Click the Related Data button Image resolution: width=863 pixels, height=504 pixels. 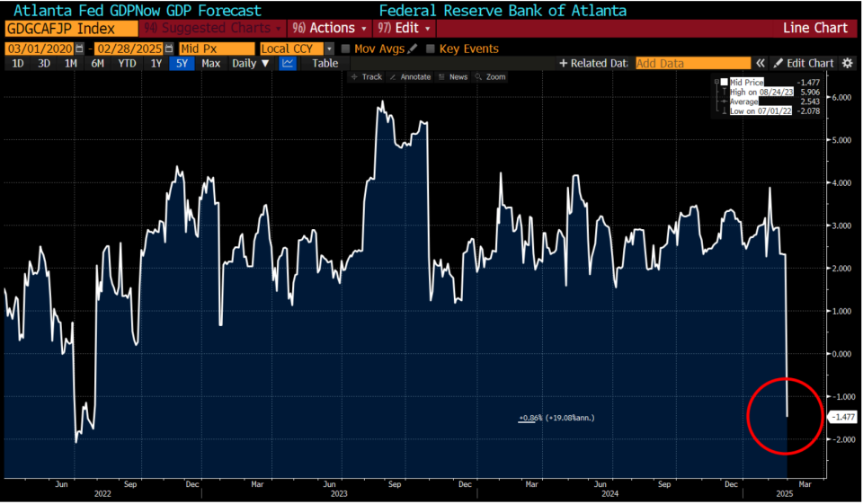click(x=593, y=63)
